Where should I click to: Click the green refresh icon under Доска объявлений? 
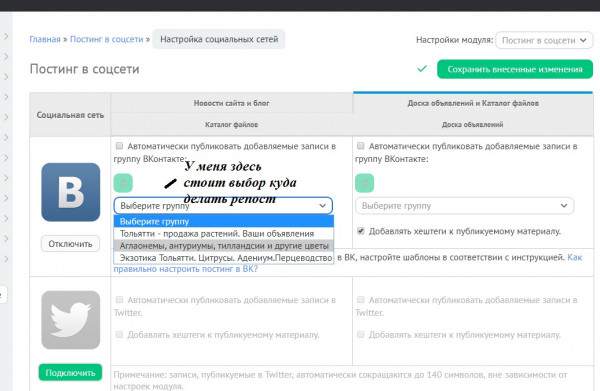click(x=364, y=183)
